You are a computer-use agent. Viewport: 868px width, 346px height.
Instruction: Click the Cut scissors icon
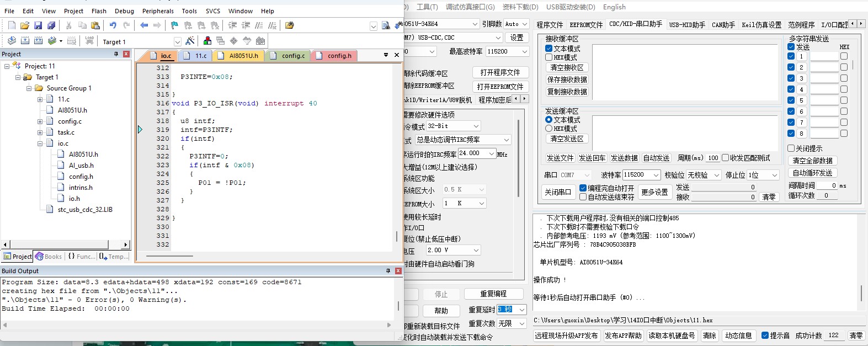click(69, 25)
